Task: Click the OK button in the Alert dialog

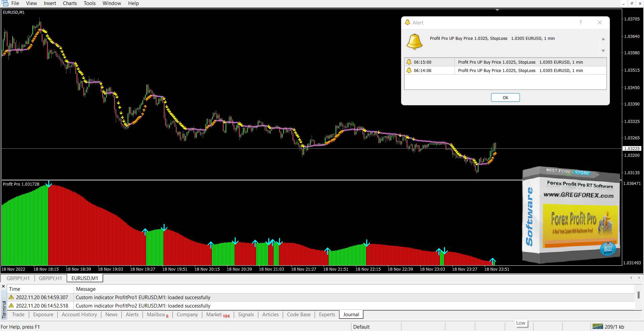Action: point(505,97)
